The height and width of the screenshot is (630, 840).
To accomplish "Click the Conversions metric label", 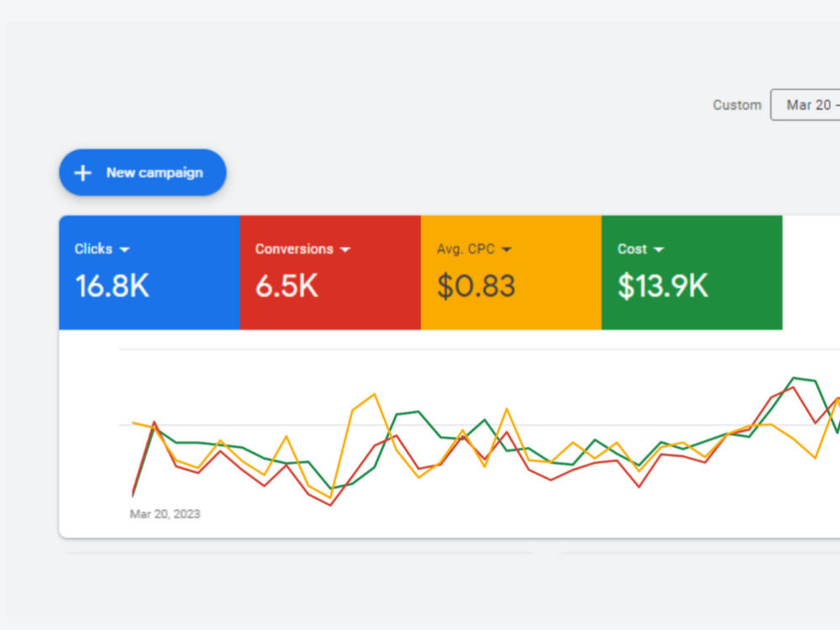I will pyautogui.click(x=294, y=249).
